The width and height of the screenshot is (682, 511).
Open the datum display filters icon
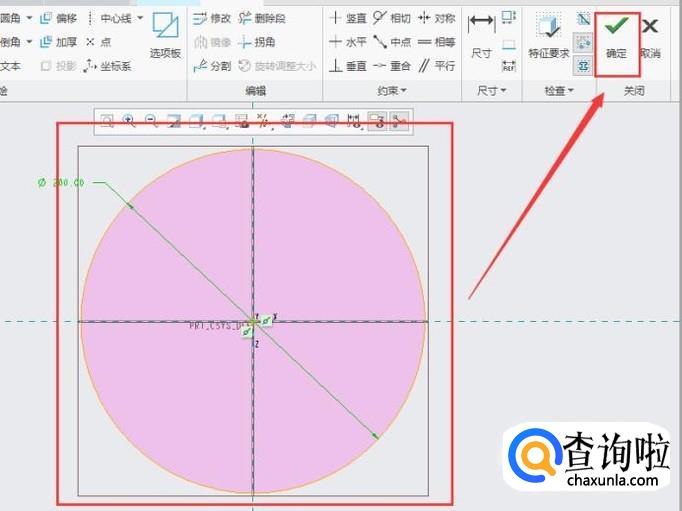tap(264, 121)
